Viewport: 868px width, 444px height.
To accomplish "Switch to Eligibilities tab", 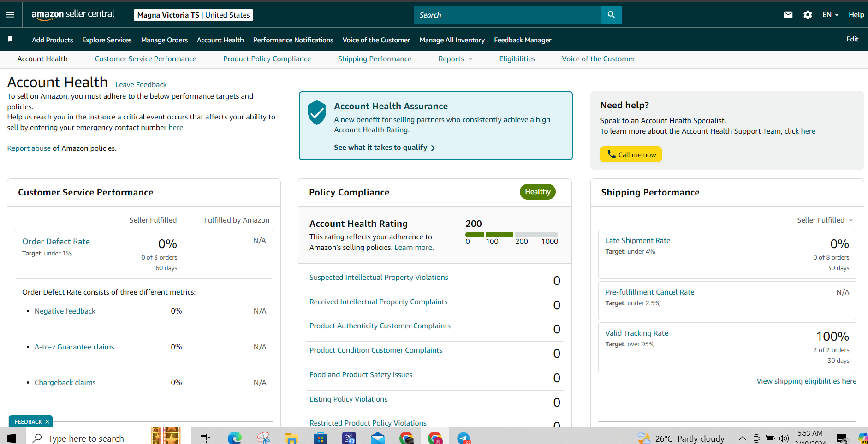I will [517, 59].
